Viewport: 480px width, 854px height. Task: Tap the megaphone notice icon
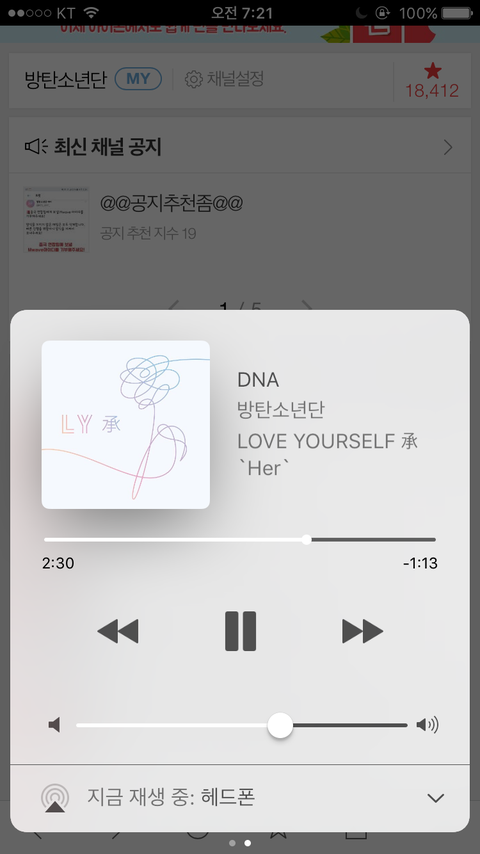point(36,147)
